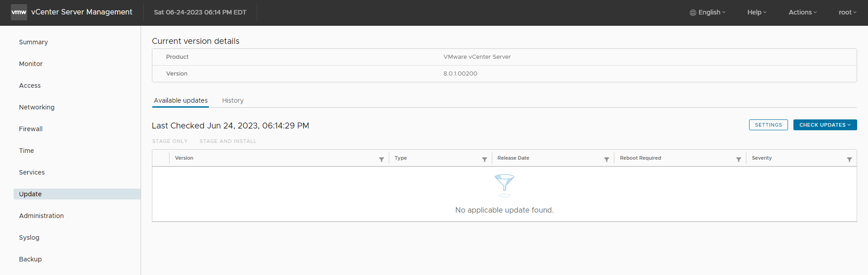Sort by the Version column header

tap(184, 158)
